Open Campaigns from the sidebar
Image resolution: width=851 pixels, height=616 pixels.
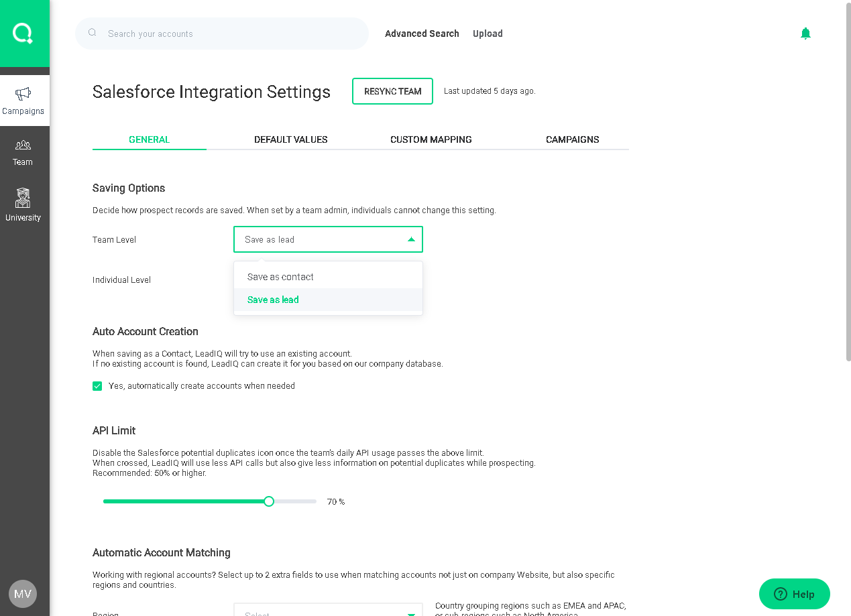pyautogui.click(x=23, y=101)
